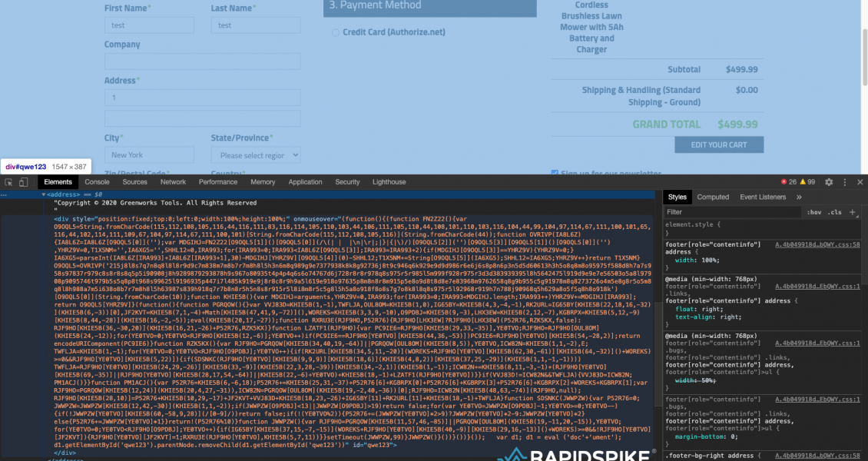Screen dimensions: 868x461
Task: Open the Console tab
Action: [x=98, y=182]
